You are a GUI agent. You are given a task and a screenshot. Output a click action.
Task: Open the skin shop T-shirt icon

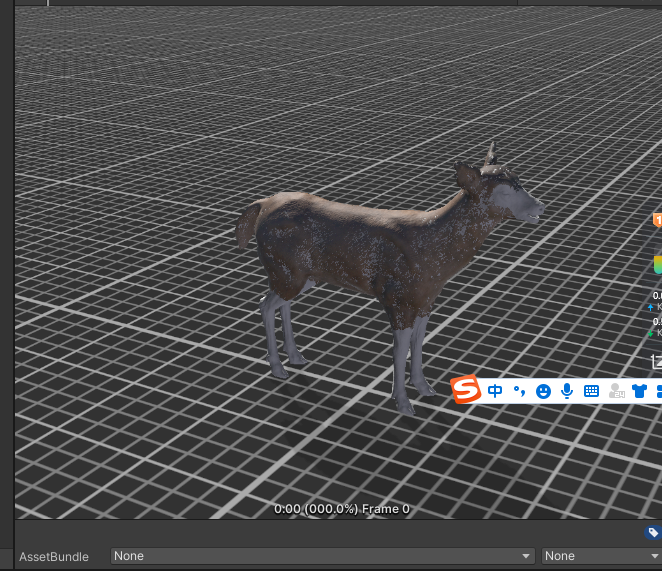(640, 391)
